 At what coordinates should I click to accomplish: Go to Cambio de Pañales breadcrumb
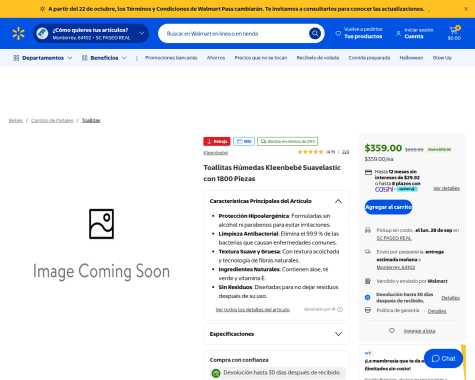point(52,120)
